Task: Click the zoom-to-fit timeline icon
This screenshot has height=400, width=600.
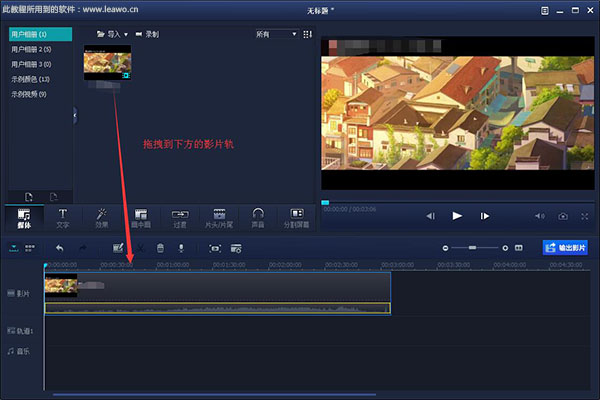Action: click(518, 248)
